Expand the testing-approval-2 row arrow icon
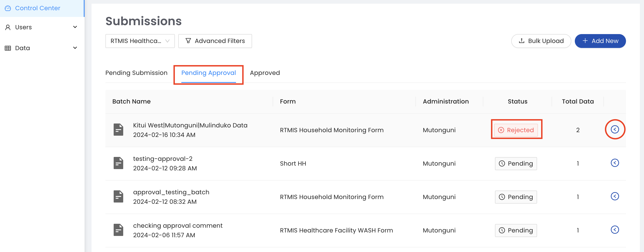This screenshot has height=252, width=644. pyautogui.click(x=615, y=163)
